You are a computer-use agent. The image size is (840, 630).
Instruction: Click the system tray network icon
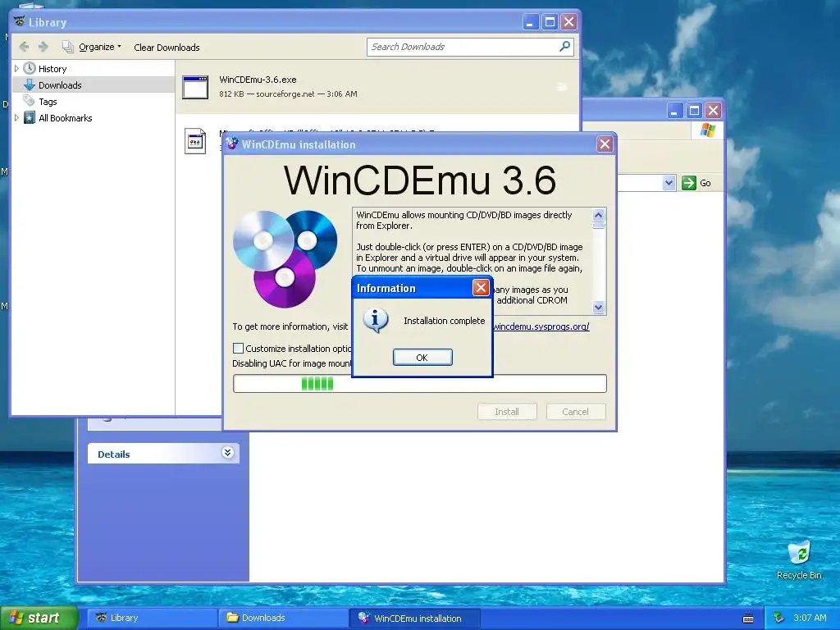pos(779,619)
